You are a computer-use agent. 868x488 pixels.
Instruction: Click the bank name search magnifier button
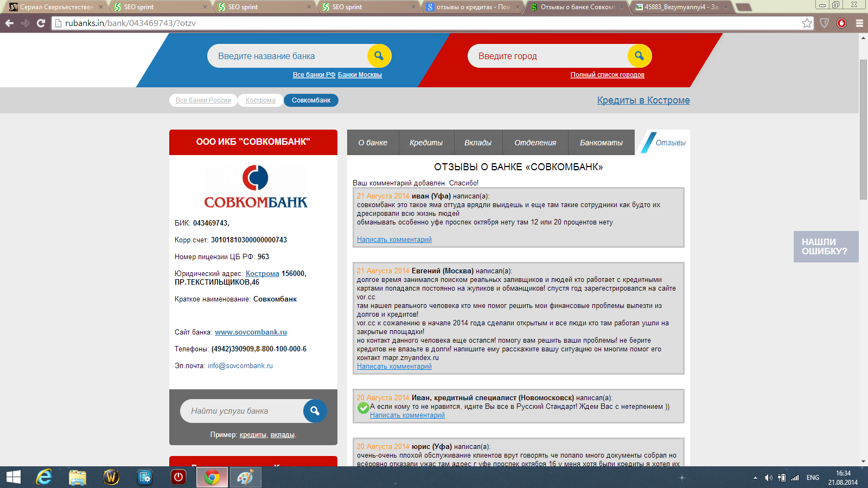(379, 56)
